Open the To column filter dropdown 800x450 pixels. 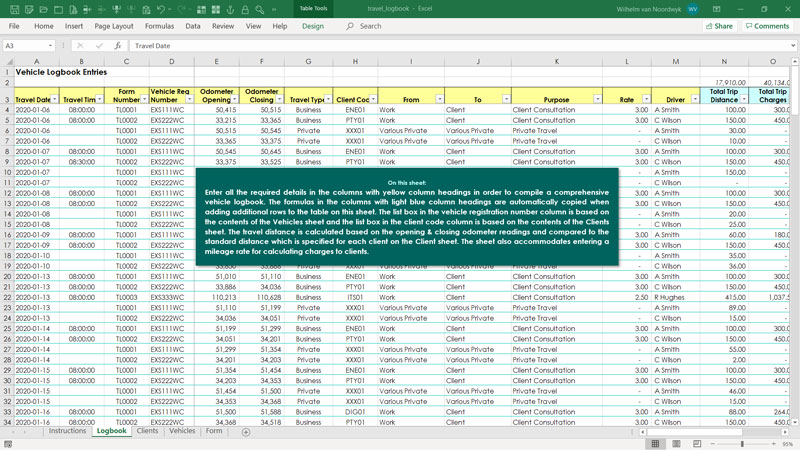coord(506,99)
